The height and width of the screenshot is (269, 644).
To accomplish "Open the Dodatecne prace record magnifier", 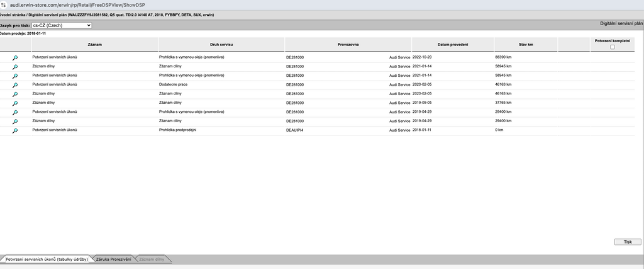I will (x=14, y=84).
